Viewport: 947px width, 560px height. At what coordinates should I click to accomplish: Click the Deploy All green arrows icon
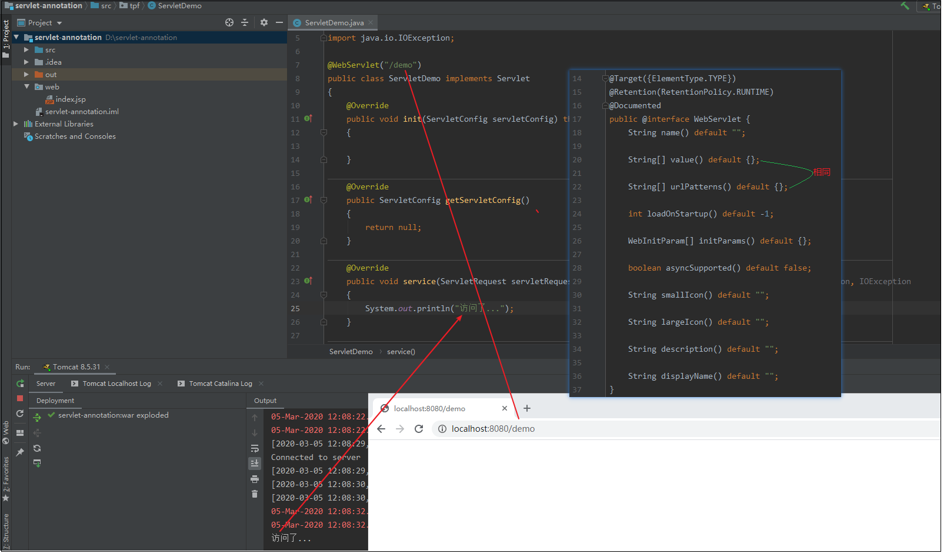37,418
